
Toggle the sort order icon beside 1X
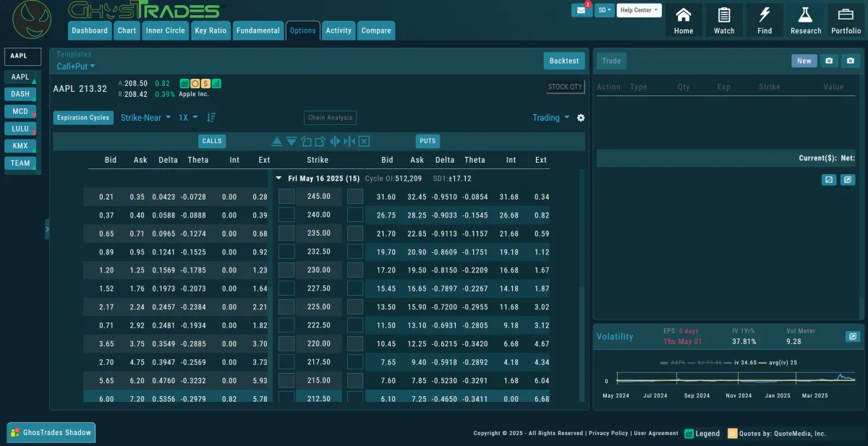[x=211, y=117]
